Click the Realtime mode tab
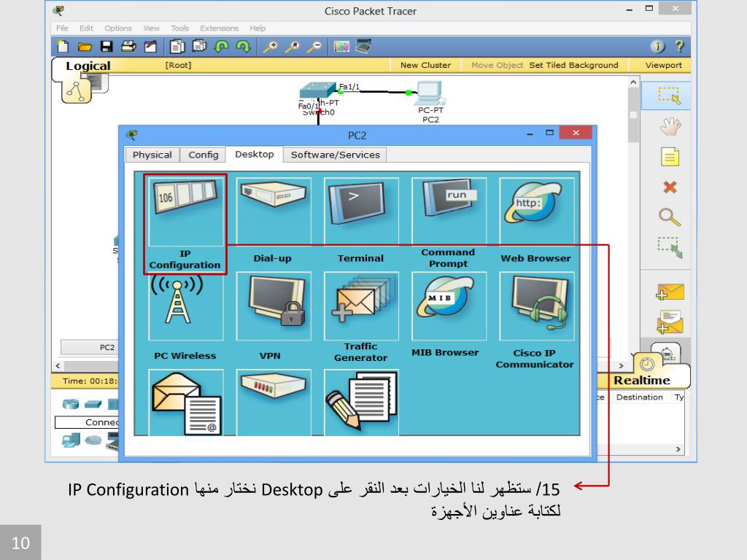 641,381
